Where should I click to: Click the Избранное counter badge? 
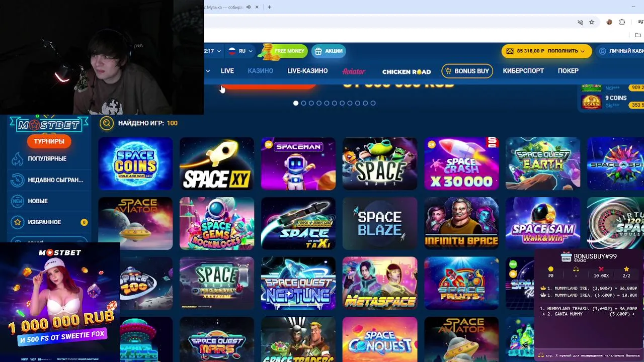point(84,222)
